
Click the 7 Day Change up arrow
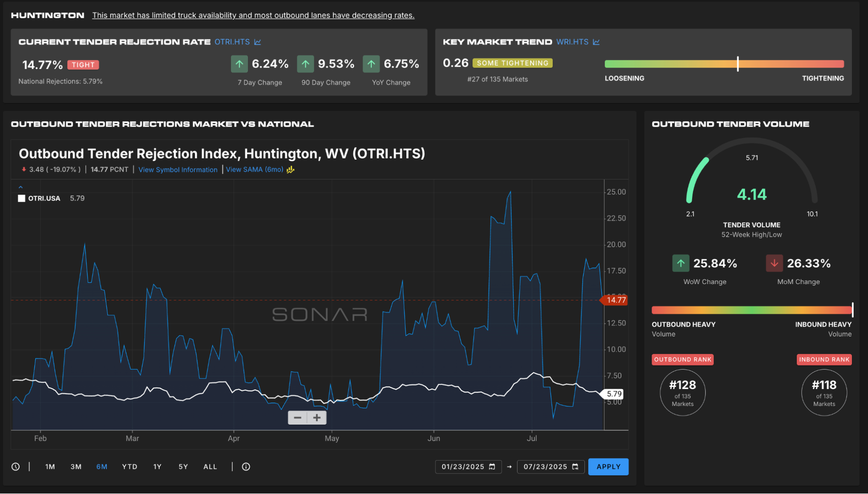(x=239, y=64)
